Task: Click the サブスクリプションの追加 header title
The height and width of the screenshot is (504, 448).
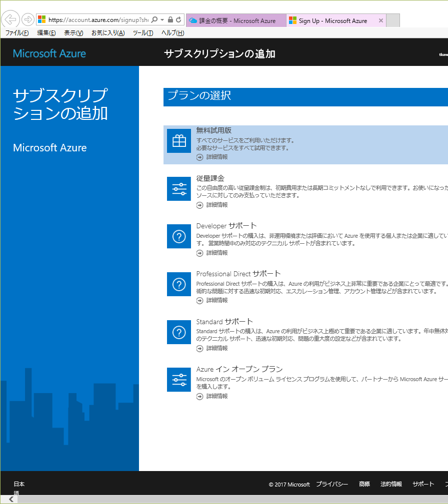Action: [219, 53]
